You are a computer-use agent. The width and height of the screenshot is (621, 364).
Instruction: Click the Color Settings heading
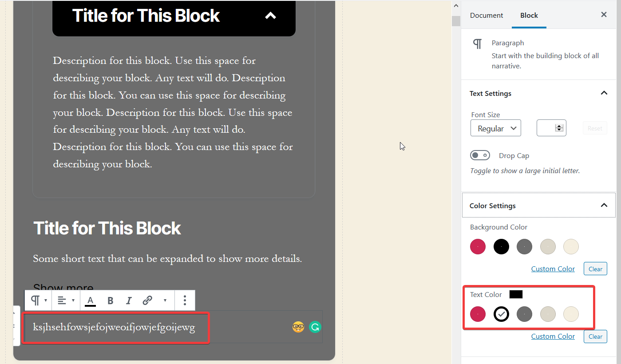click(493, 206)
